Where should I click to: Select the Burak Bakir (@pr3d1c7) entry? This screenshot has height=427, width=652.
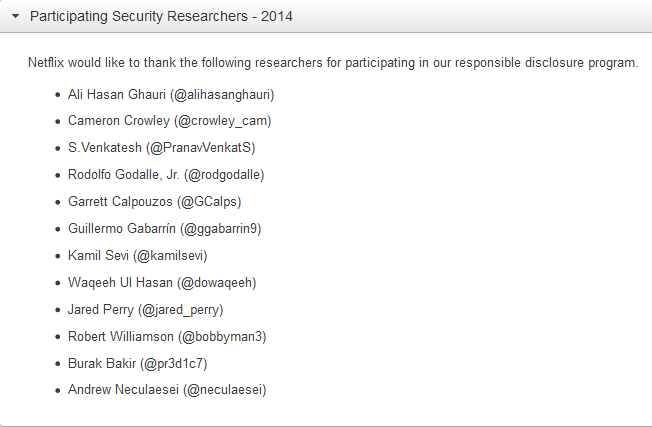point(138,364)
